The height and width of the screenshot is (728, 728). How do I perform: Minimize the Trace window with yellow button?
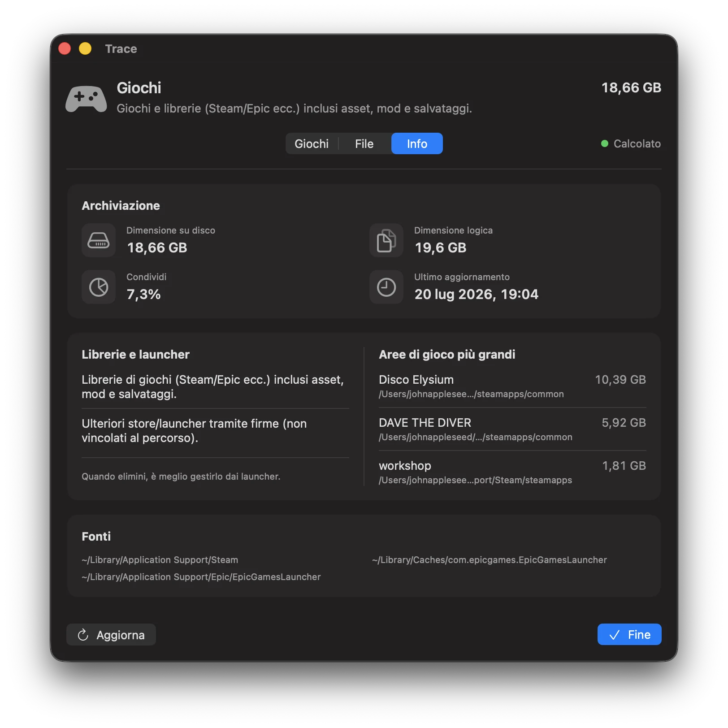[85, 48]
